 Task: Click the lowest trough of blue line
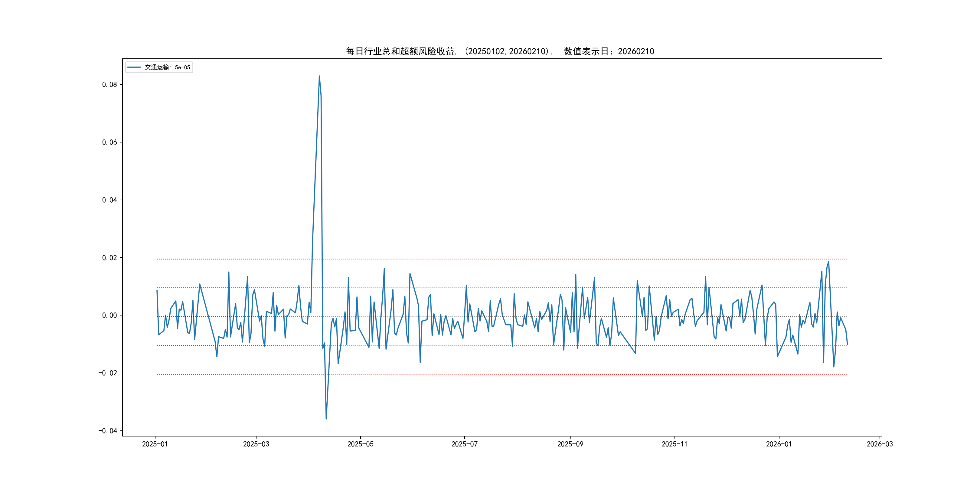326,419
